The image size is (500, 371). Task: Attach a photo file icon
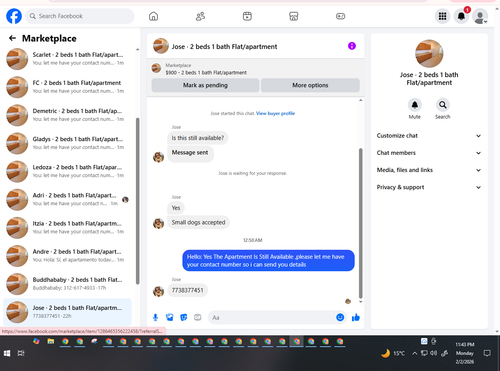170,317
